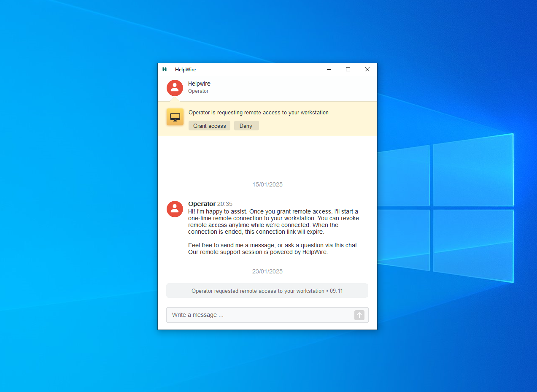
Task: Click the 20:35 message timestamp
Action: coord(225,204)
